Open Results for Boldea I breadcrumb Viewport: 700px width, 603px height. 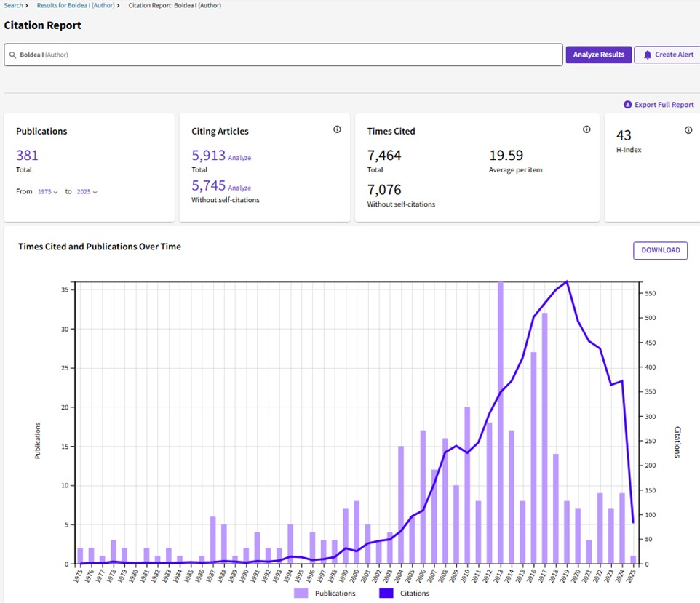tap(76, 5)
